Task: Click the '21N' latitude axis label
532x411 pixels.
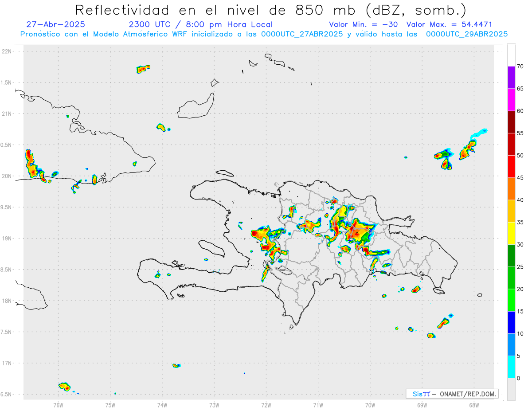Action: pyautogui.click(x=8, y=114)
